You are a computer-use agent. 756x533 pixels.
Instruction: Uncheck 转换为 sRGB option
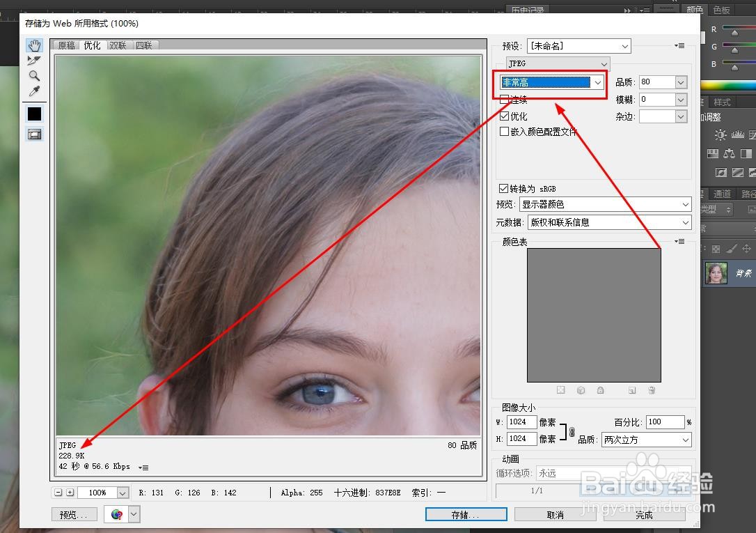coord(503,188)
